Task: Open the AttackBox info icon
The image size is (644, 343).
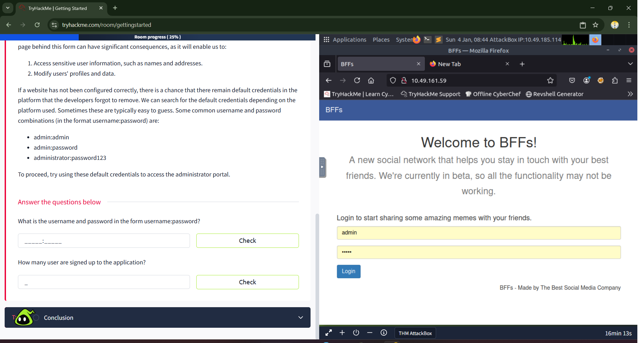Action: click(384, 333)
